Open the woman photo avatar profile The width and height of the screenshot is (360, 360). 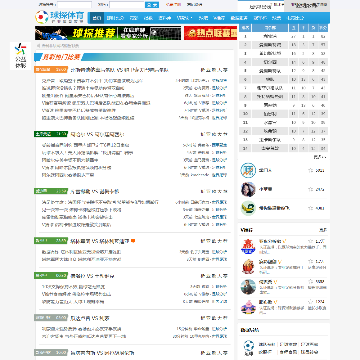(248, 189)
